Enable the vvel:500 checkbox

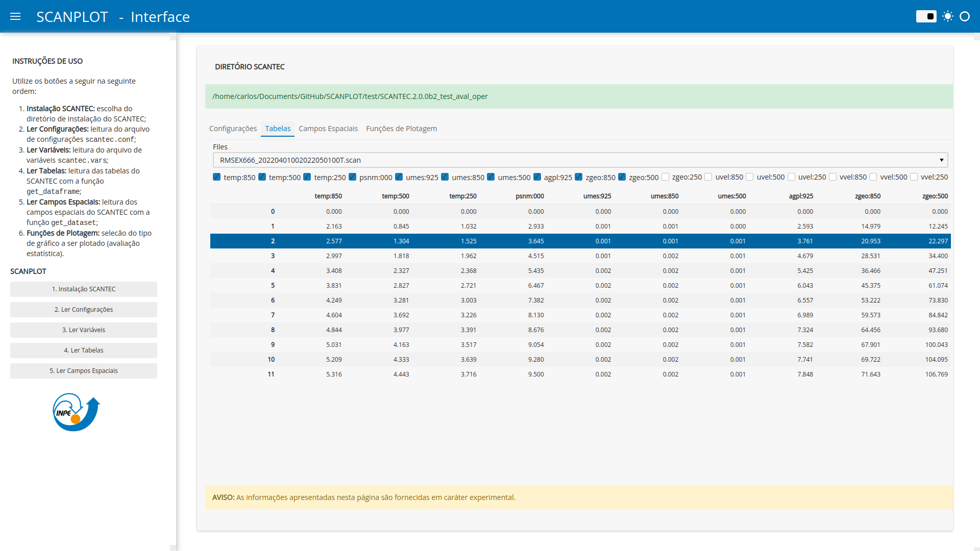click(873, 177)
